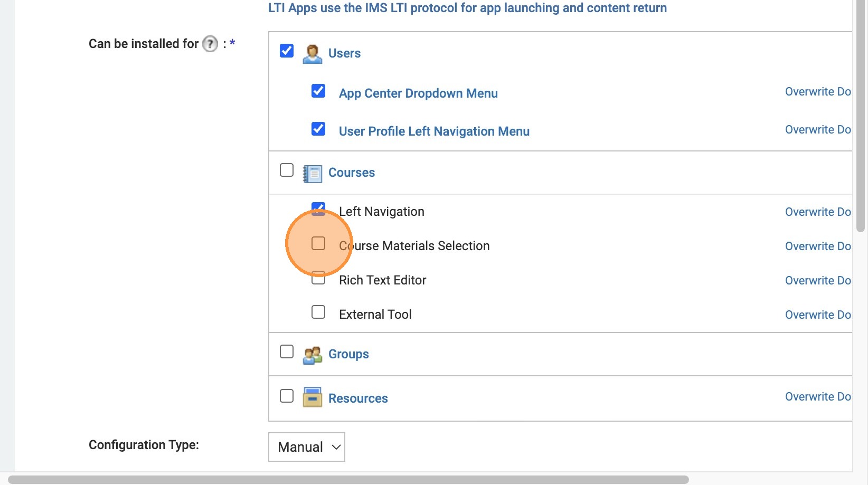Enable the Course Materials Selection checkbox
Image resolution: width=868 pixels, height=485 pixels.
(318, 243)
